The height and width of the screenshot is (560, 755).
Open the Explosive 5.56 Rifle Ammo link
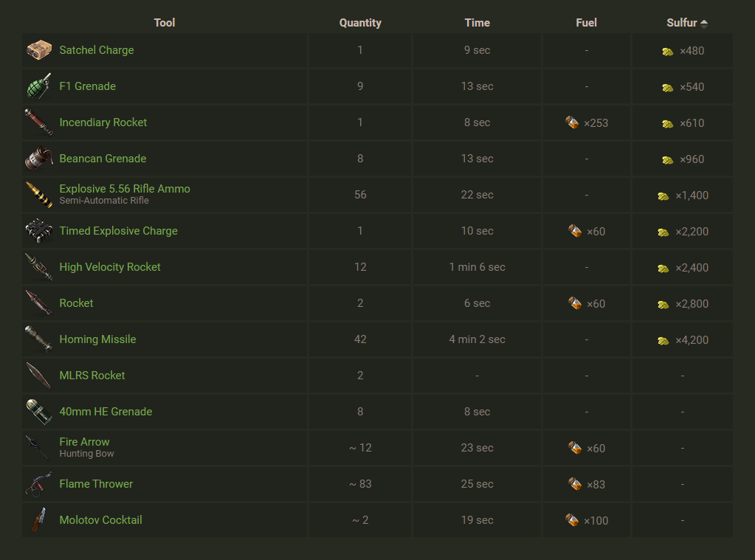(x=125, y=189)
